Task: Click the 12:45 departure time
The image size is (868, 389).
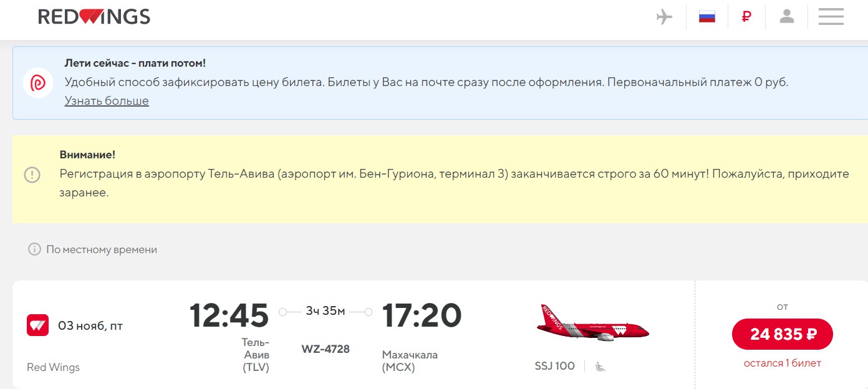Action: 229,315
